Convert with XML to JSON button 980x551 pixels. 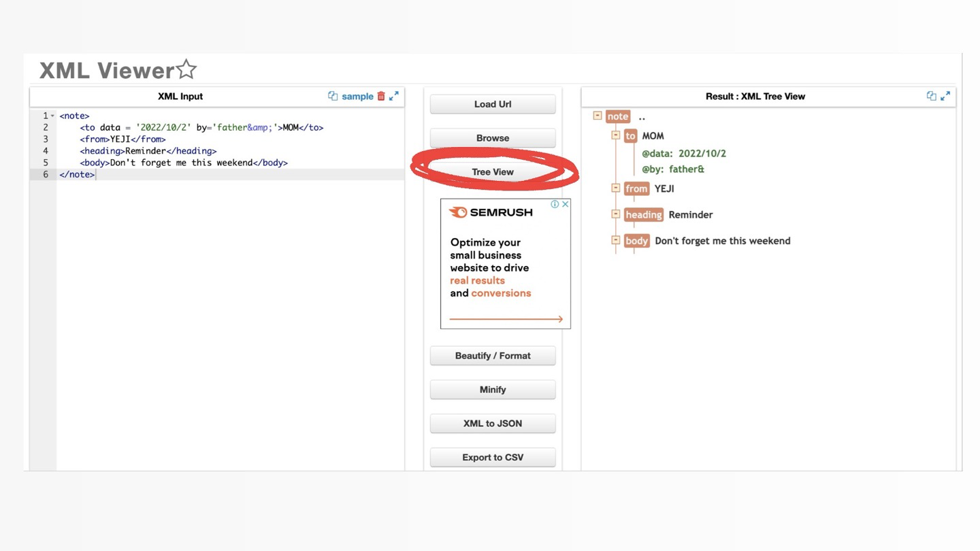pos(493,423)
